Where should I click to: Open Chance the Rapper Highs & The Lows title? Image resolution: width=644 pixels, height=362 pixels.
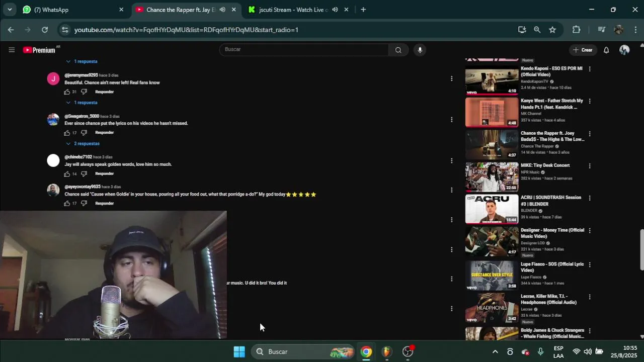pos(552,136)
